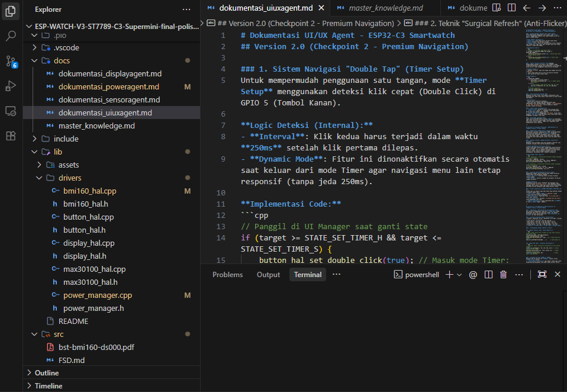Open display_hal.h header file
The image size is (567, 392).
[x=111, y=256]
